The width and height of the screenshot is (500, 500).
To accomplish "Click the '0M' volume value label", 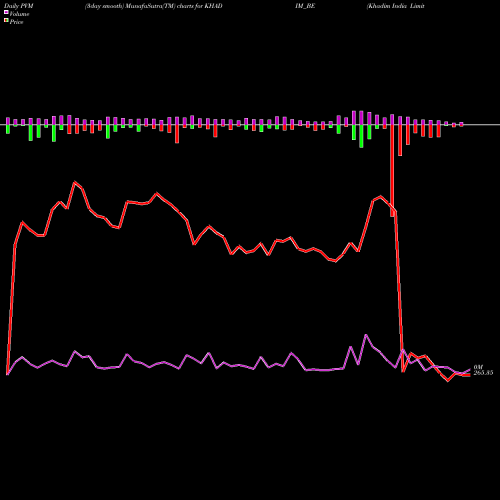I will click(x=478, y=367).
